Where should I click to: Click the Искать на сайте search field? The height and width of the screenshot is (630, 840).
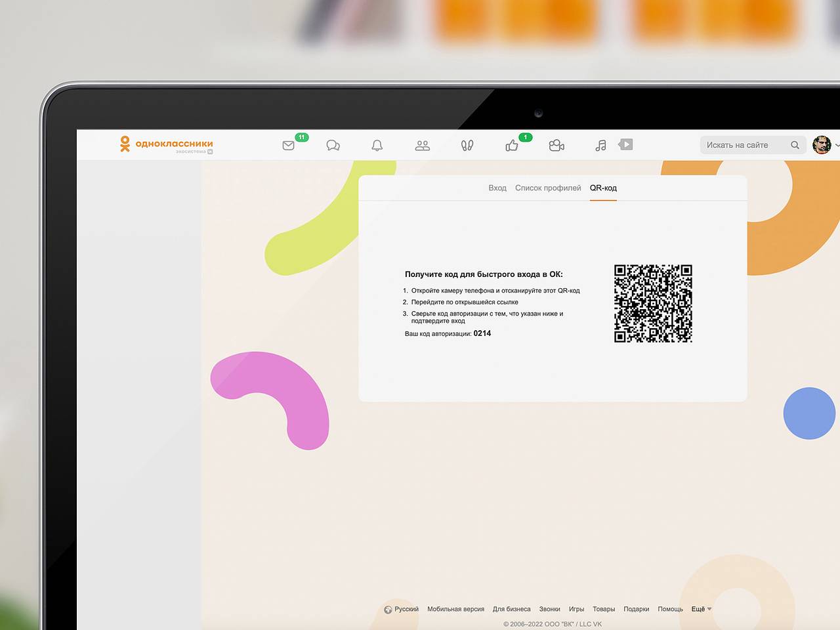(753, 145)
